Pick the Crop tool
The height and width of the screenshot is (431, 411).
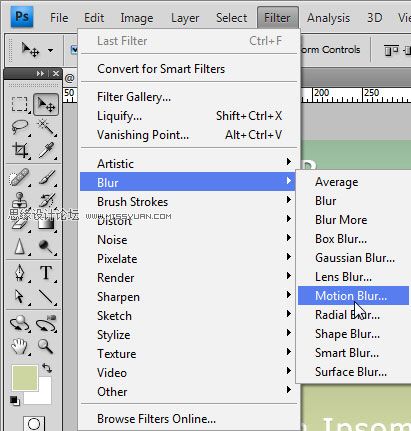(x=20, y=150)
